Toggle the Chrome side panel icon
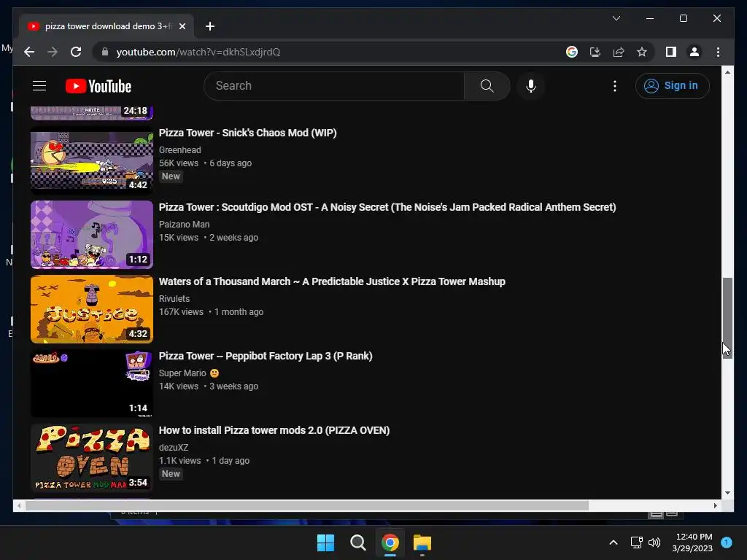 point(671,52)
